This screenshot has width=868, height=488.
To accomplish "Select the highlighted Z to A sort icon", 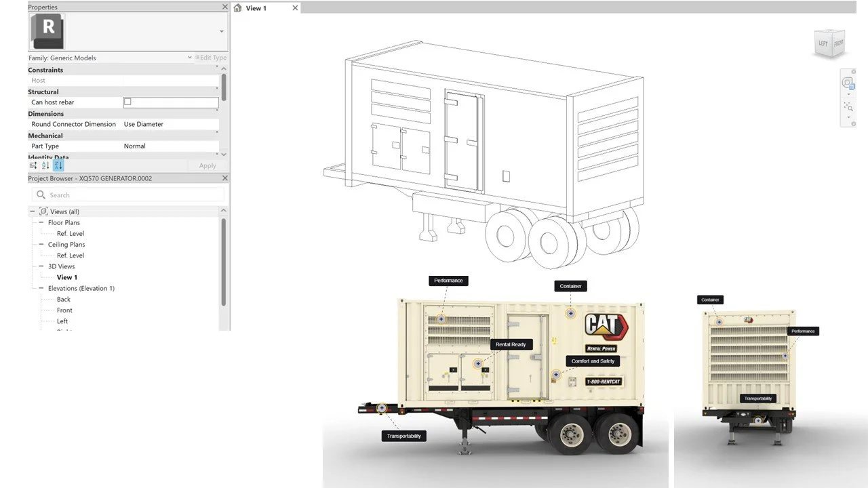I will coord(58,165).
